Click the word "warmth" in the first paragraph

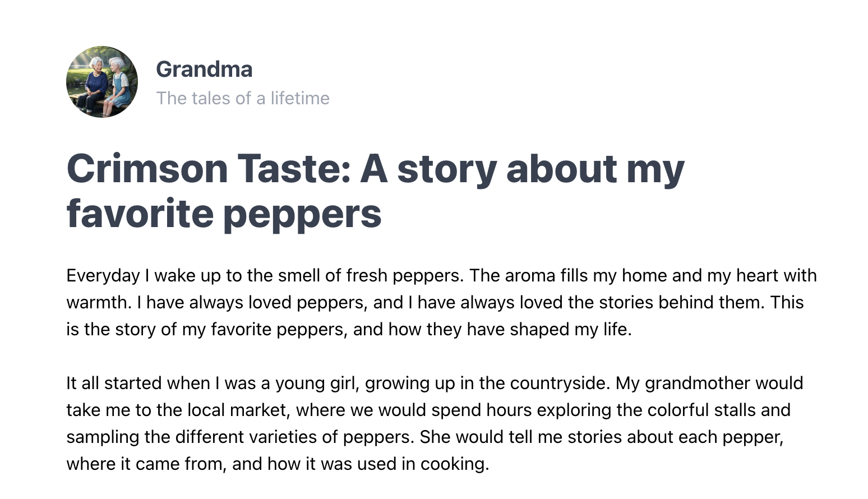click(98, 302)
